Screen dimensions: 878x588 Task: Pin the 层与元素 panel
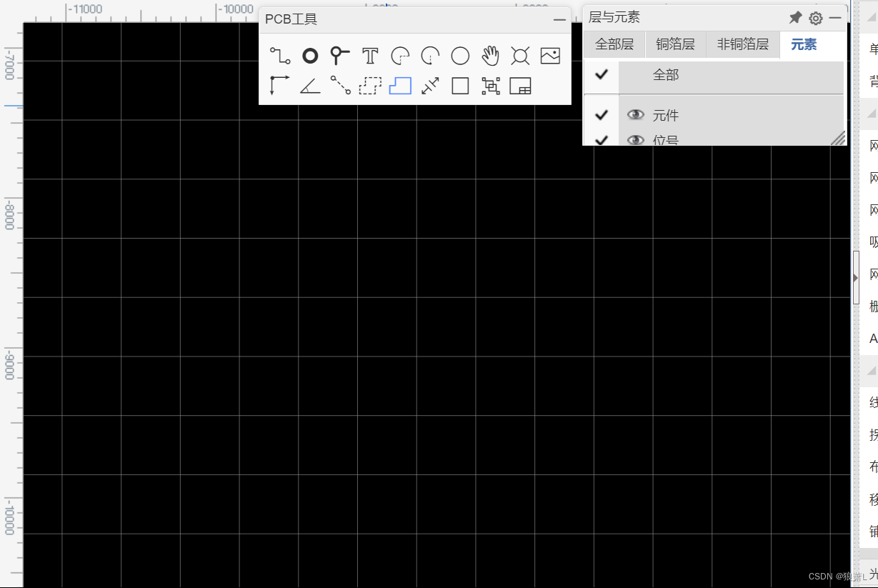click(795, 18)
